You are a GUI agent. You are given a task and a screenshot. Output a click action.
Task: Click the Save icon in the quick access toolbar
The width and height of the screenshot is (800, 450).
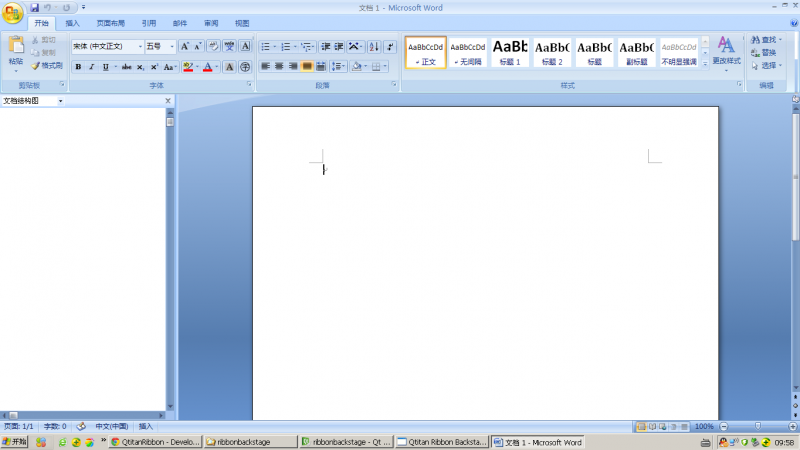35,7
